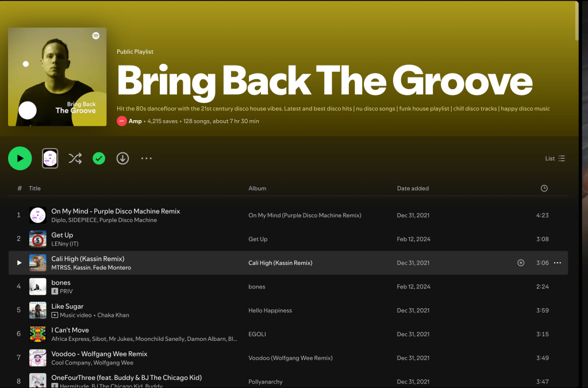This screenshot has width=588, height=388.
Task: Open artist Damon Albarn
Action: pyautogui.click(x=206, y=339)
